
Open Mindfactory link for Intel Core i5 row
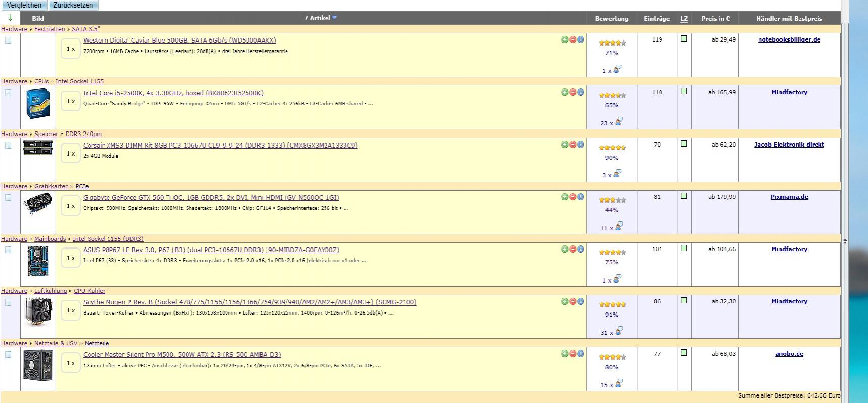(789, 92)
